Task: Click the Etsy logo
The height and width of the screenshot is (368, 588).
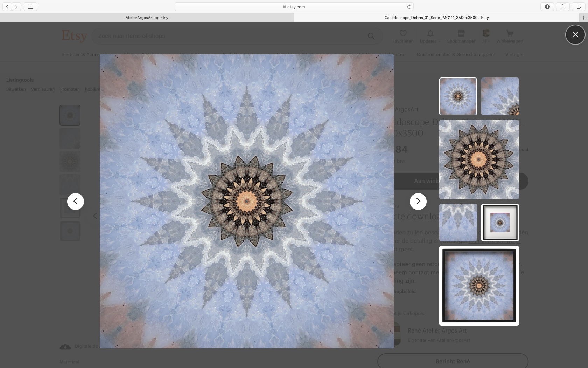Action: pos(74,35)
